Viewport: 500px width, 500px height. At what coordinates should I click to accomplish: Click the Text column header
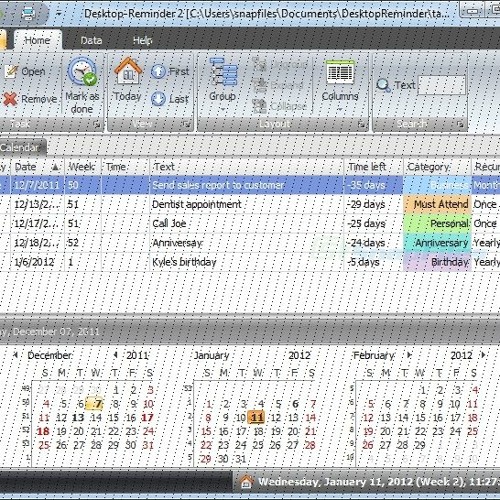pyautogui.click(x=246, y=167)
